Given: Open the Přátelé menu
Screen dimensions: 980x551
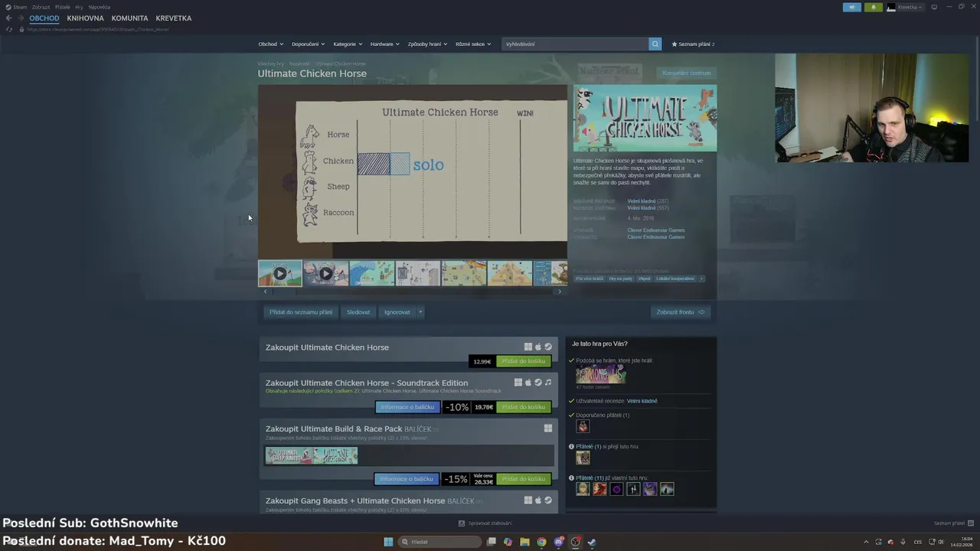Looking at the screenshot, I should [63, 7].
